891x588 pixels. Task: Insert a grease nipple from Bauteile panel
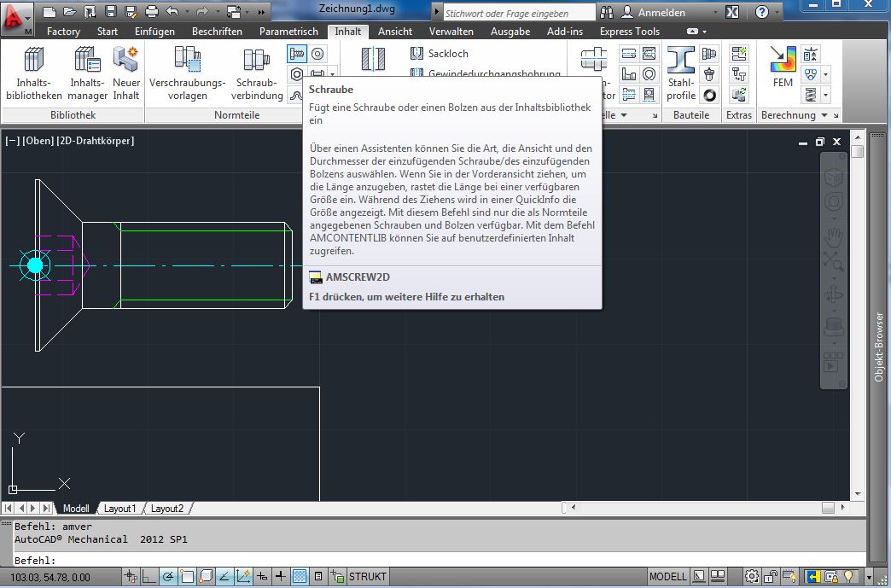click(x=709, y=74)
